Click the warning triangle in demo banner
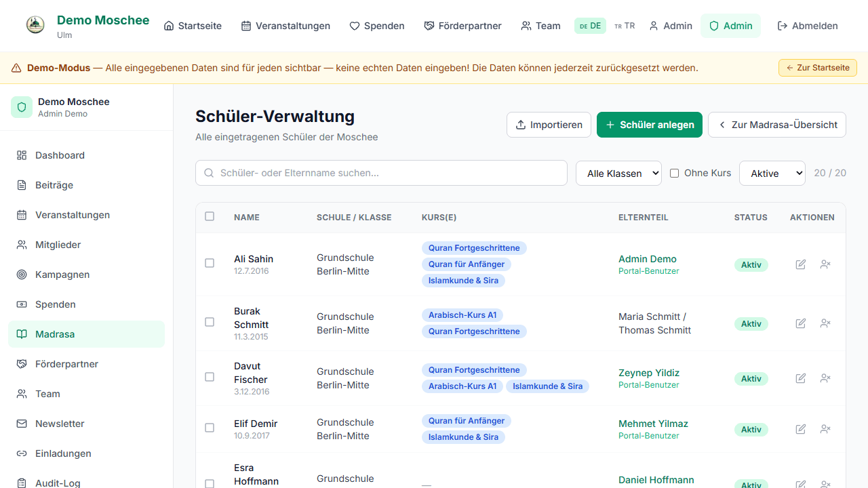 click(16, 68)
